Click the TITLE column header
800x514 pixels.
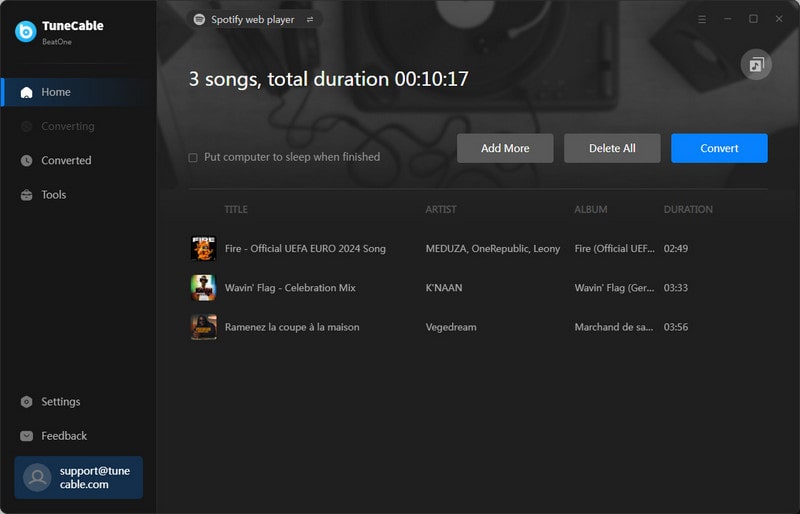(236, 210)
